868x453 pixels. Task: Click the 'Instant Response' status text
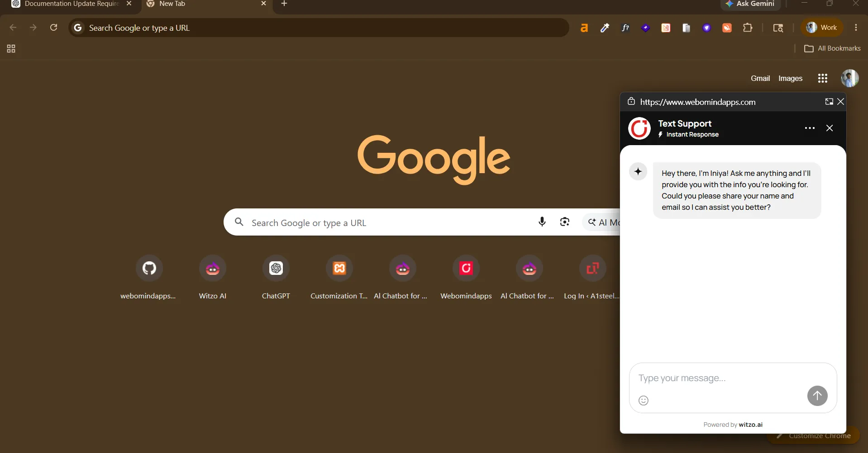point(692,135)
